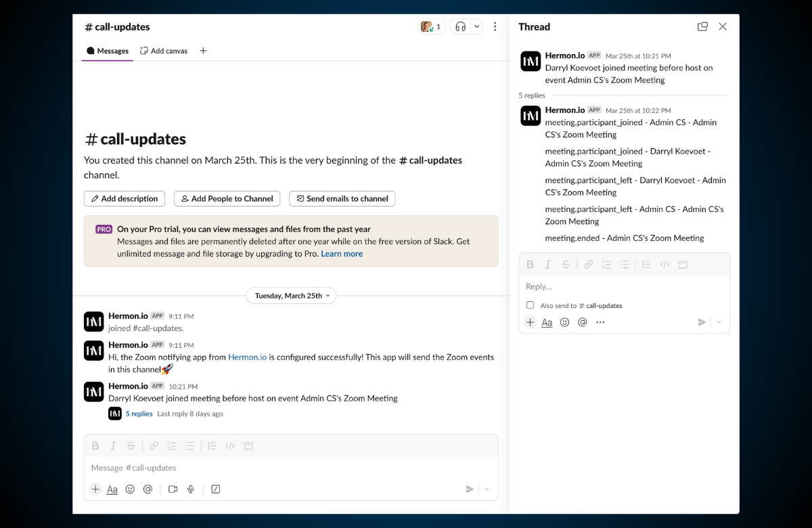Image resolution: width=812 pixels, height=528 pixels.
Task: Click the video clip record icon in composer
Action: pos(173,489)
